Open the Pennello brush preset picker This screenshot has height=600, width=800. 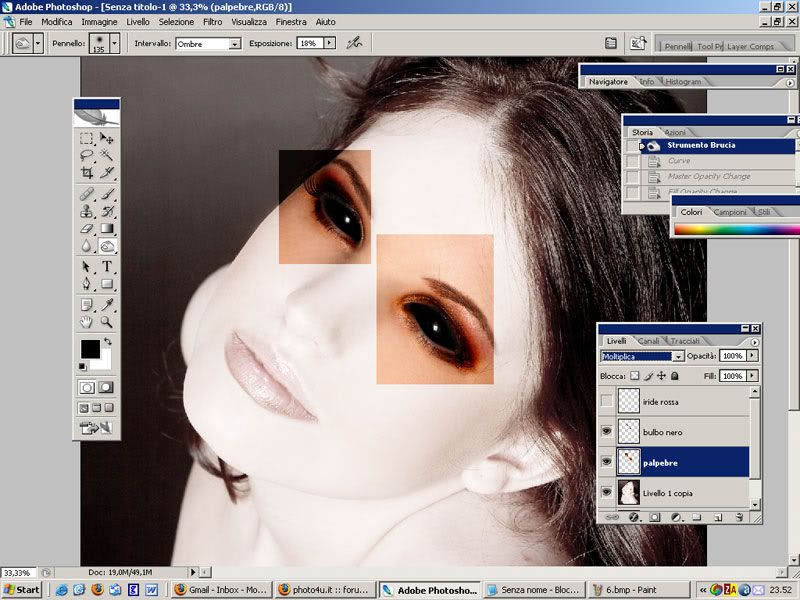point(115,43)
